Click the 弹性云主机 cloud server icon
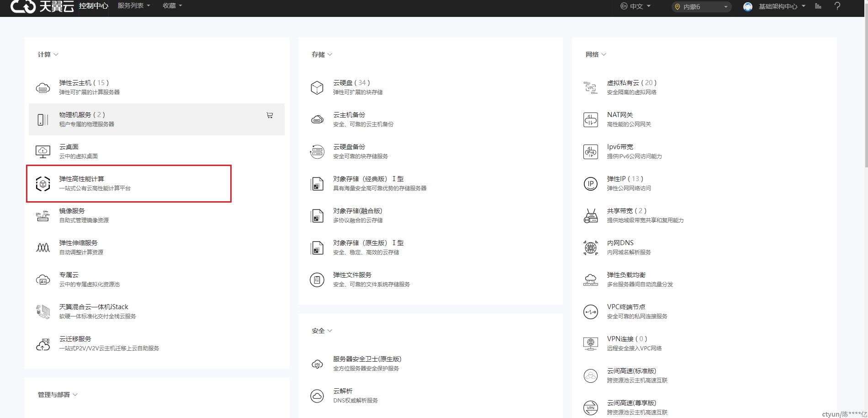This screenshot has width=868, height=418. coord(43,87)
